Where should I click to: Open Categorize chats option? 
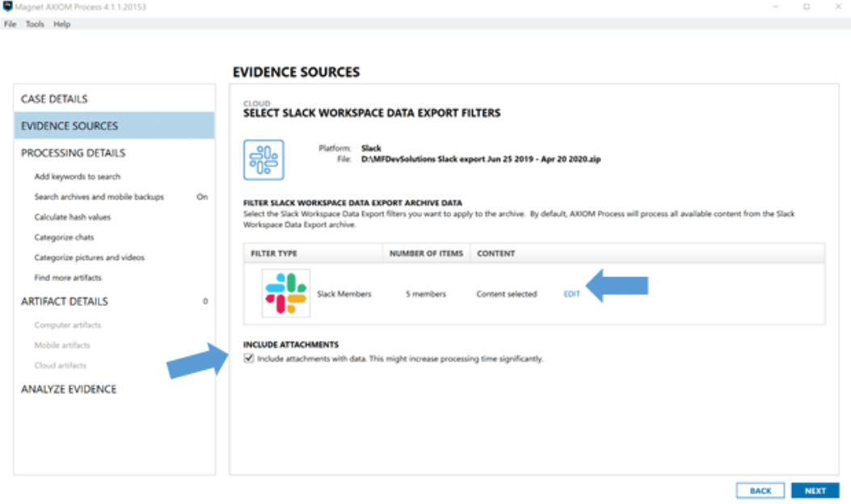64,237
